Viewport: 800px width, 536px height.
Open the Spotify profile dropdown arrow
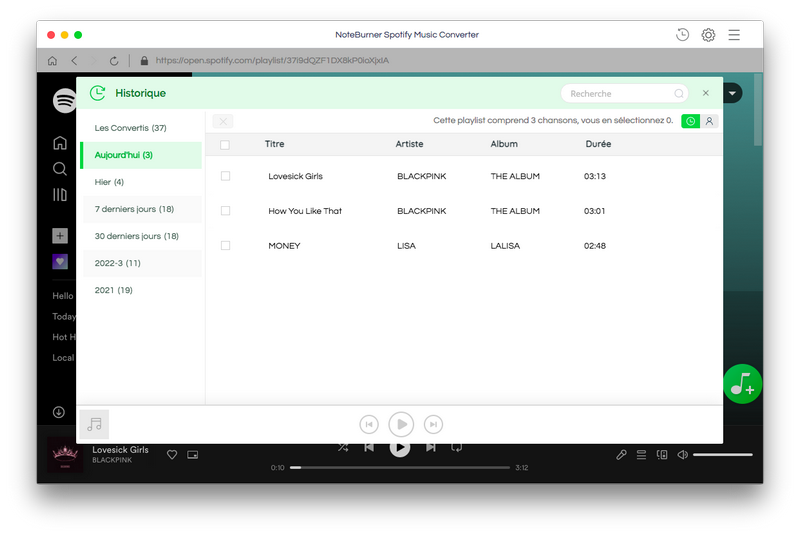(733, 93)
